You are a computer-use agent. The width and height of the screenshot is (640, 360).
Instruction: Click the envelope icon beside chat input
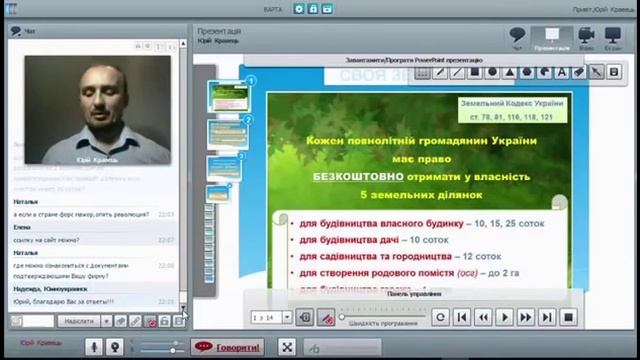coord(16,321)
